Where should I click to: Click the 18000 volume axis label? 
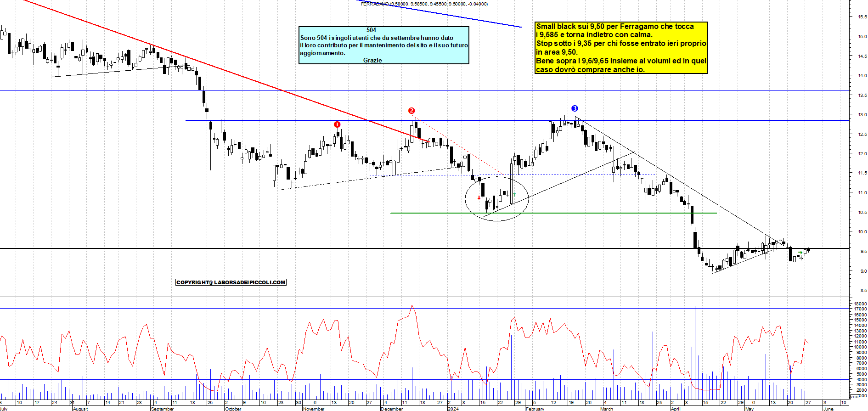pos(860,304)
